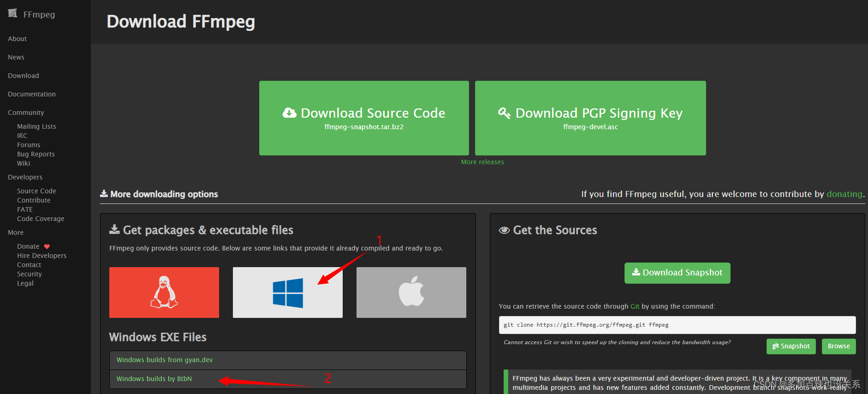This screenshot has width=868, height=394.
Task: Open the More releases link
Action: point(482,162)
